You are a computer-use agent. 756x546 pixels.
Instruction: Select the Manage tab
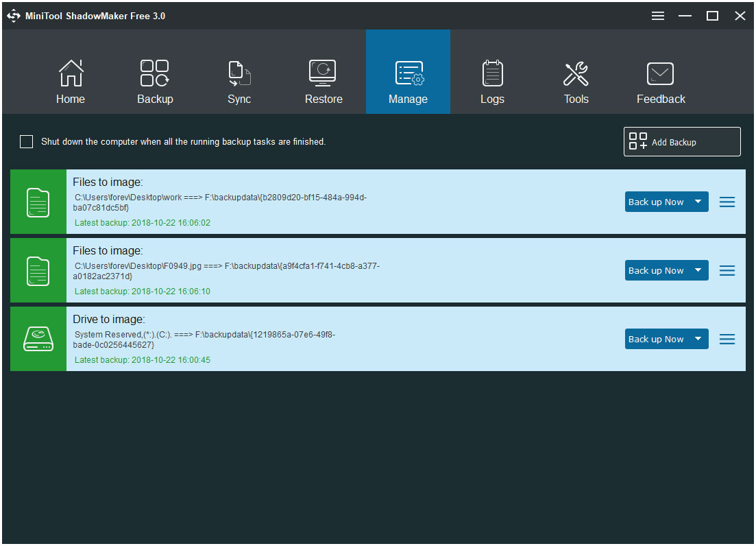[408, 72]
